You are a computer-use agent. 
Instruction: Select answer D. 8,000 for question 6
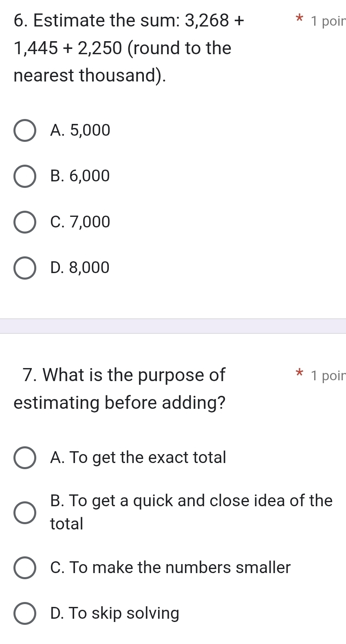click(24, 267)
